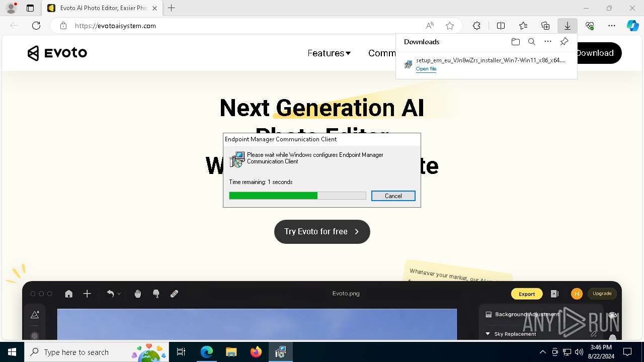Open tab actions menu icon

pos(30,8)
